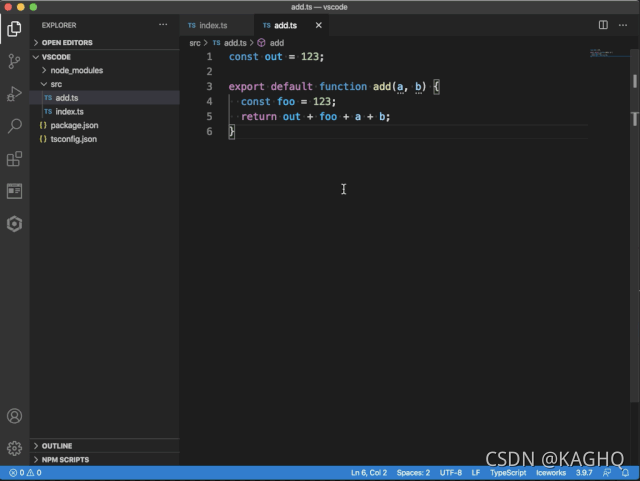Open the Search view

14,126
